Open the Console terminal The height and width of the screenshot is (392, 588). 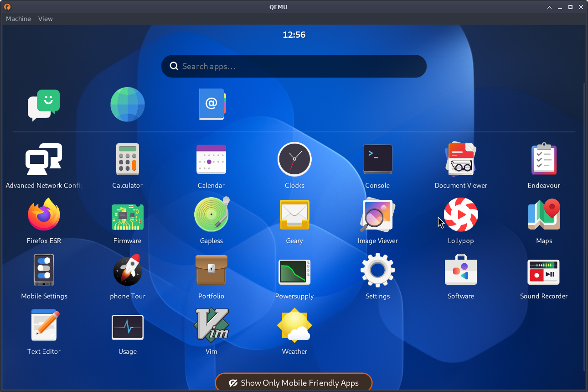(377, 159)
